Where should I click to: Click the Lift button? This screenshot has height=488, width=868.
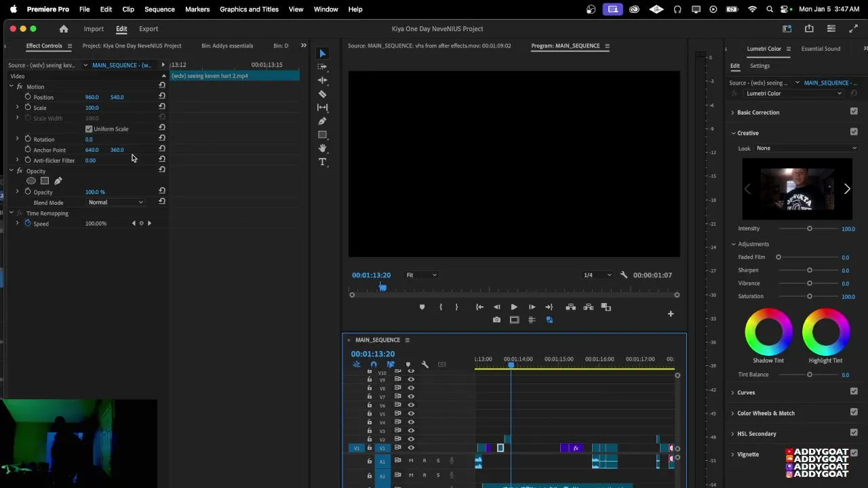[x=571, y=307]
